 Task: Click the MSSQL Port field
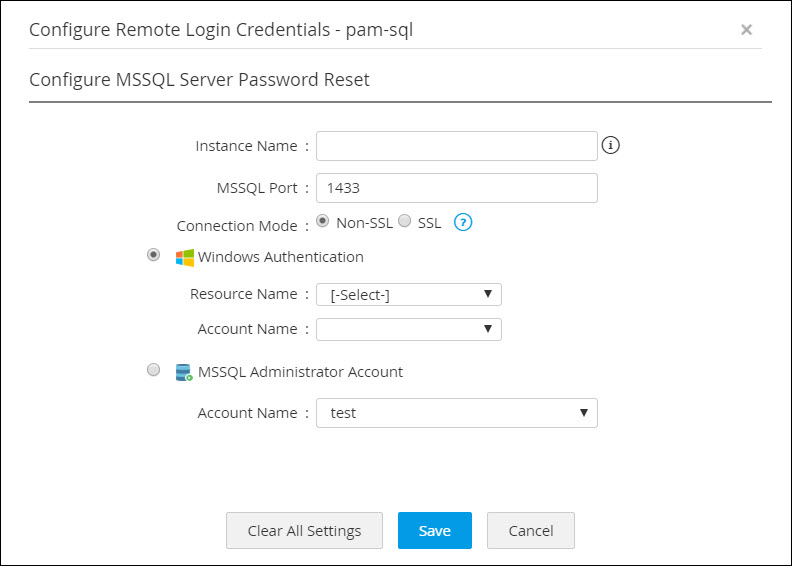pyautogui.click(x=456, y=188)
